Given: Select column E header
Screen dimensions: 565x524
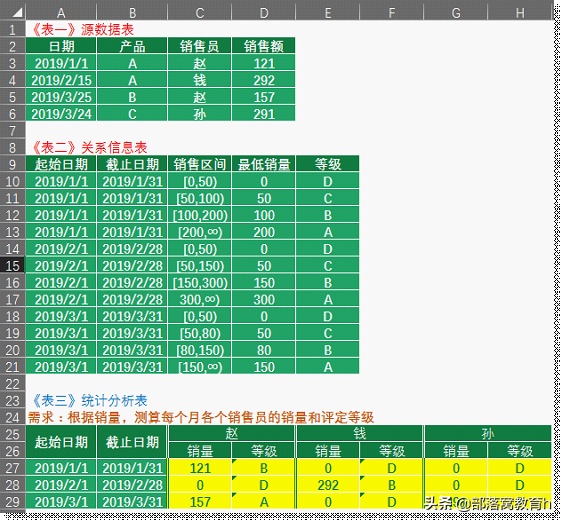Looking at the screenshot, I should pos(328,13).
